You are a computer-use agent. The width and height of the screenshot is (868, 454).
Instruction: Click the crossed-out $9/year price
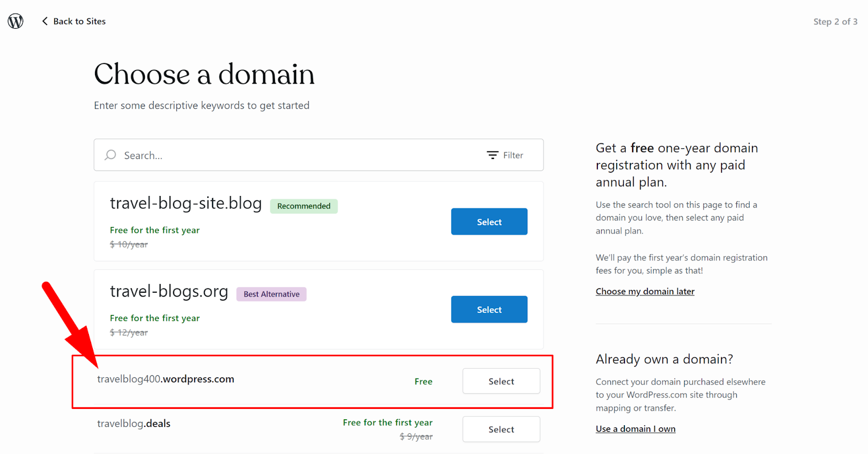(416, 437)
